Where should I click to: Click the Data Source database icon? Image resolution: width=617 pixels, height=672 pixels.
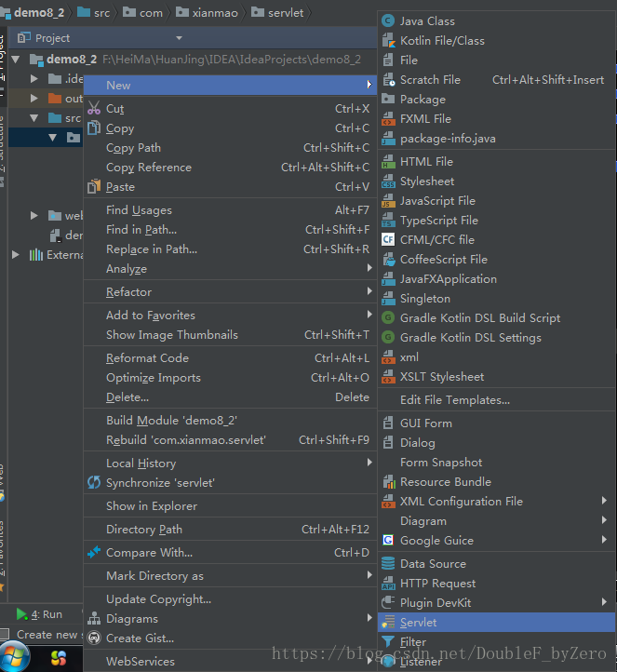coord(388,564)
